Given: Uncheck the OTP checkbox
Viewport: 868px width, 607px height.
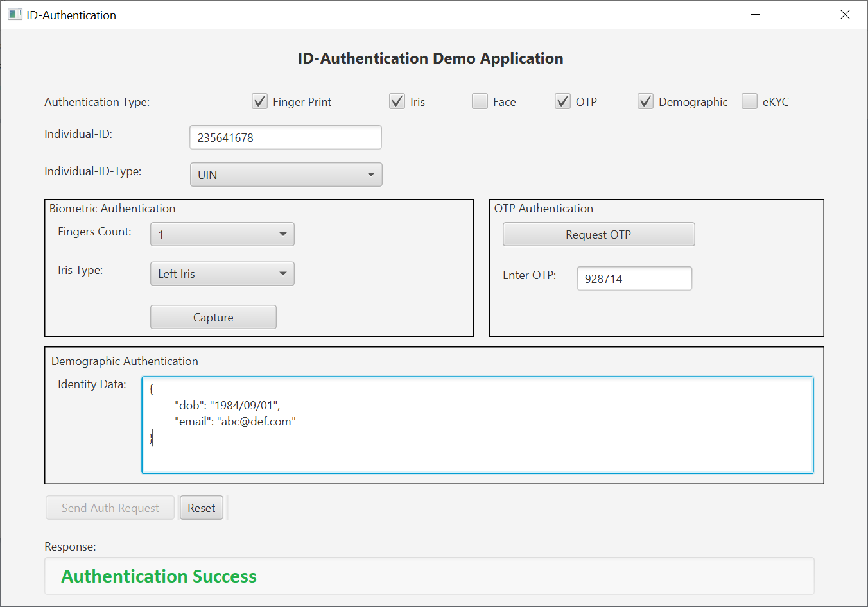Looking at the screenshot, I should click(x=562, y=101).
